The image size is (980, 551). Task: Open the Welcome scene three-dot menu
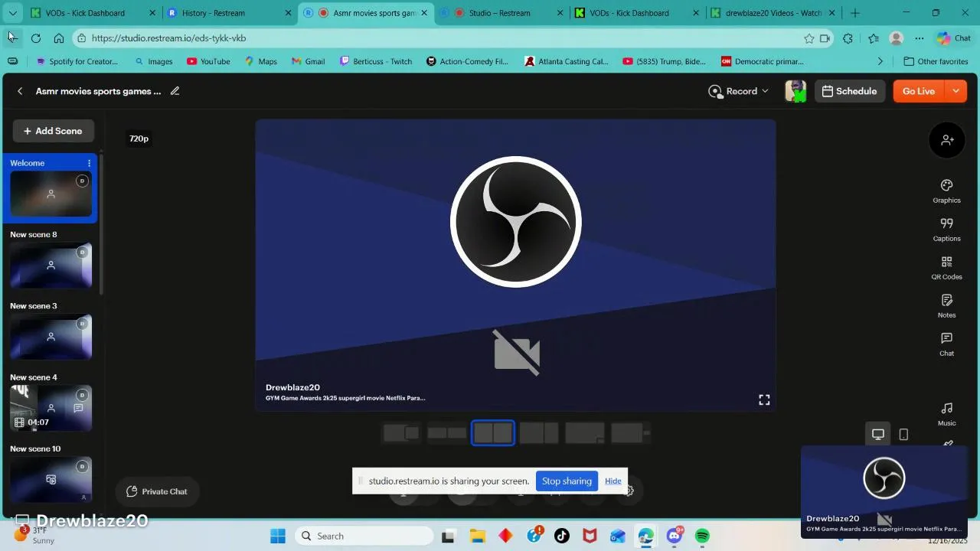[89, 163]
